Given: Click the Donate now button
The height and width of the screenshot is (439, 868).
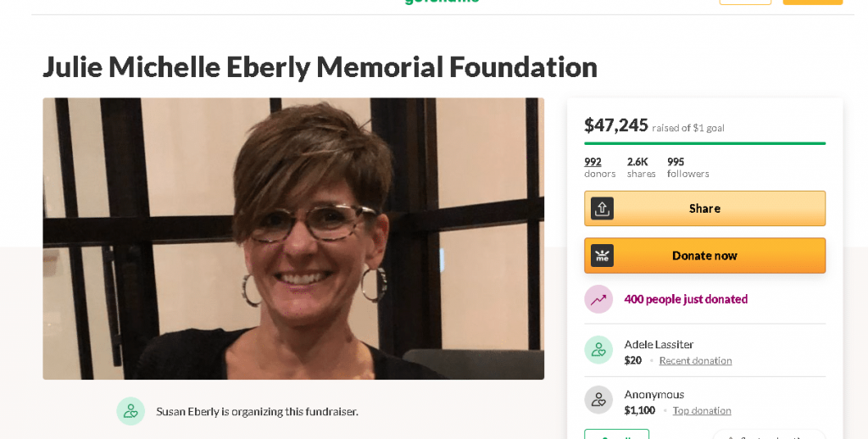Looking at the screenshot, I should pos(704,256).
